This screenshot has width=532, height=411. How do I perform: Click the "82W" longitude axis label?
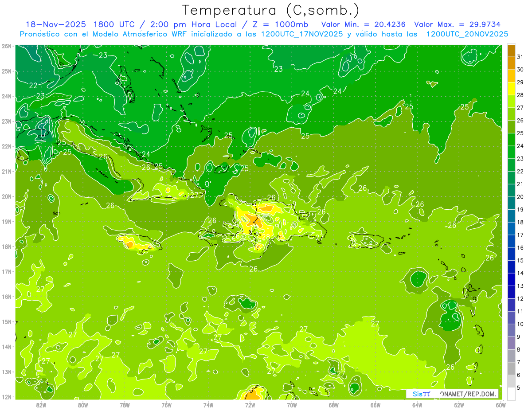[x=41, y=405]
